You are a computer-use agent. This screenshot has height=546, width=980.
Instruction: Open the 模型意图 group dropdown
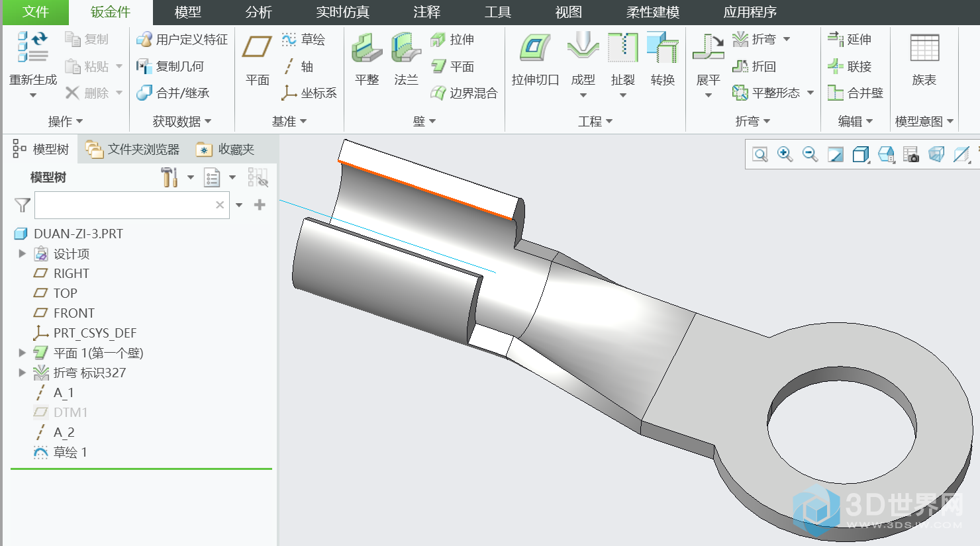coord(924,121)
